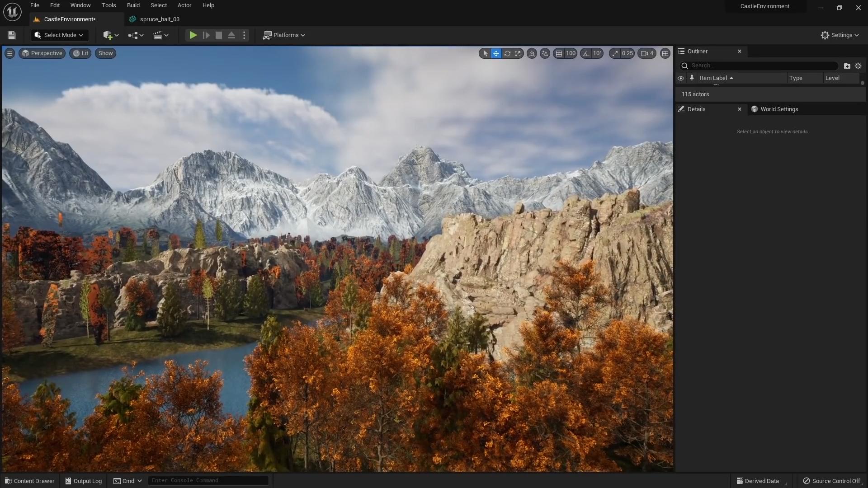Screen dimensions: 868x488
Task: Toggle grid snapping in viewport
Action: tap(559, 53)
